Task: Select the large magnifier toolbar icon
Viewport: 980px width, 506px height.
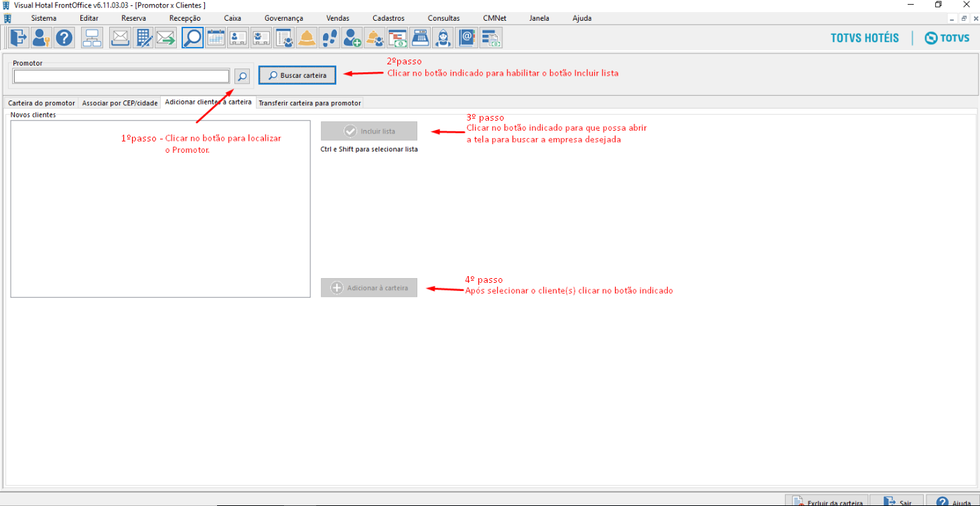Action: click(x=193, y=38)
